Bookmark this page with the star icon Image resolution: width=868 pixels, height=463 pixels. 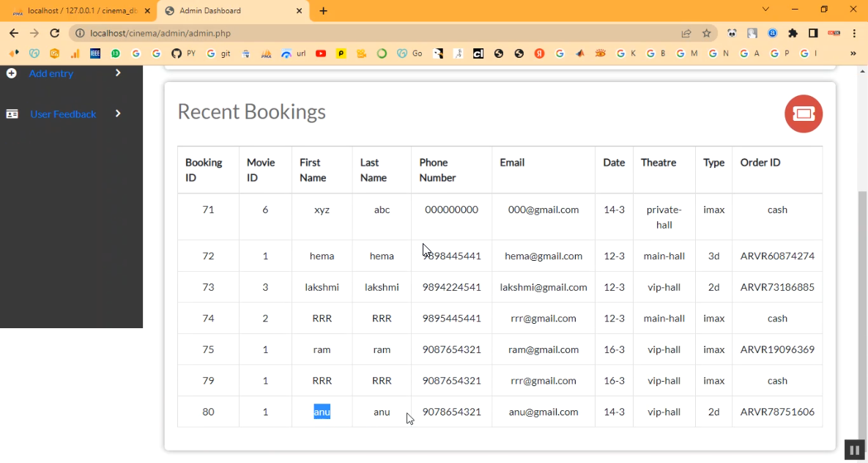pos(706,33)
